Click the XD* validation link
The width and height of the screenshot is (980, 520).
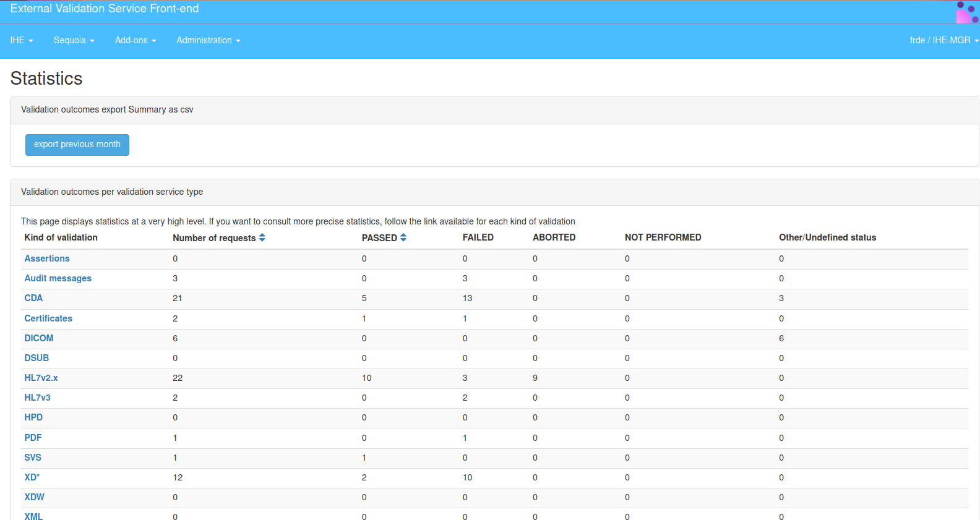pyautogui.click(x=32, y=477)
